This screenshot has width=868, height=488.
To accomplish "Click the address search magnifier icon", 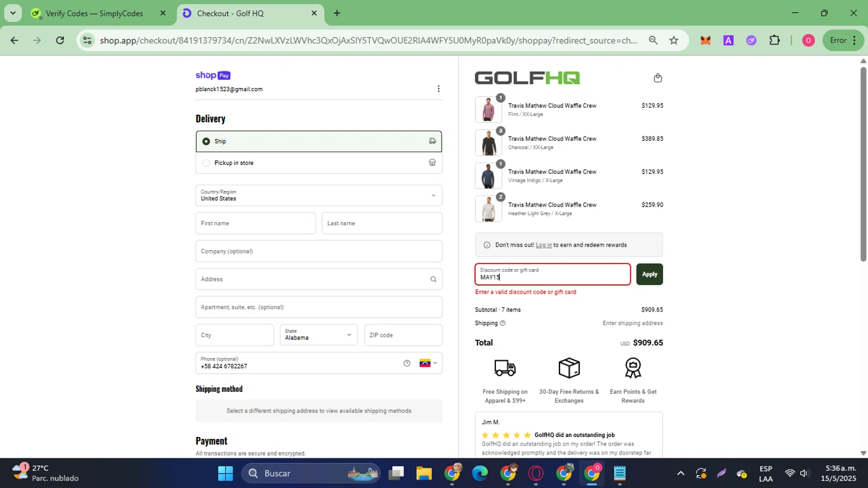I will 433,280.
